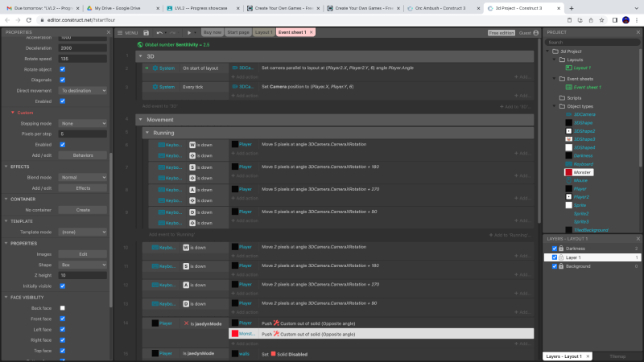Click the Behaviors button

83,154
